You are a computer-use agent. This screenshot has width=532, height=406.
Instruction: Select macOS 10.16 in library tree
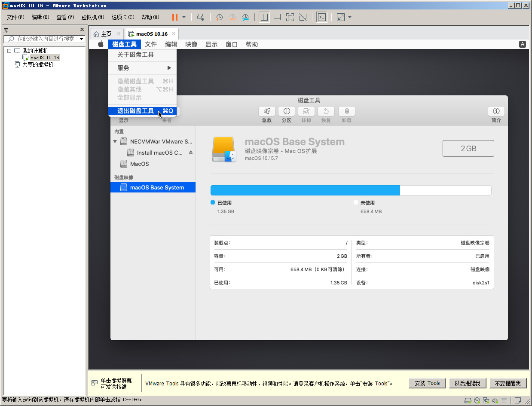click(45, 58)
